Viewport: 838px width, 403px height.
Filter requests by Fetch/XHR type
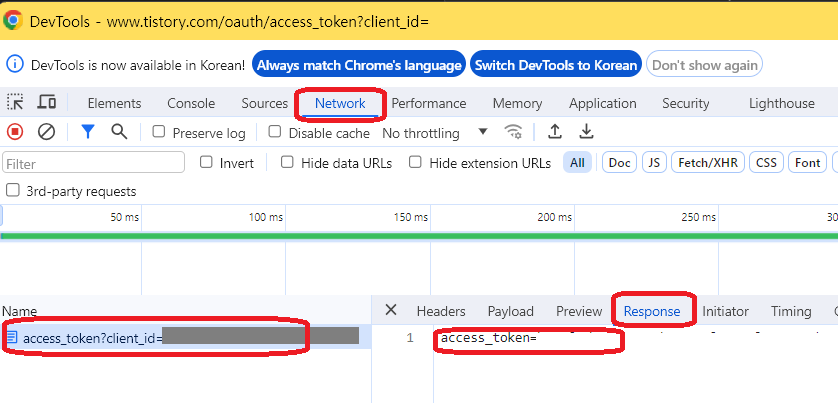(708, 162)
